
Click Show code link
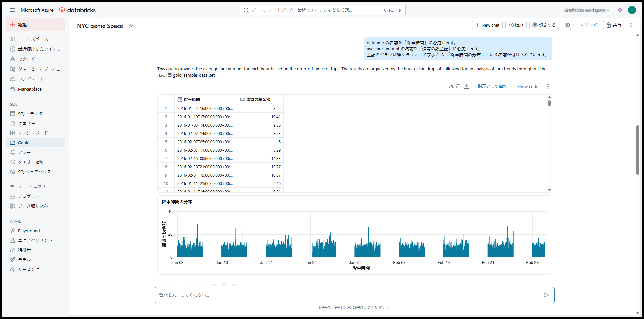click(x=527, y=86)
